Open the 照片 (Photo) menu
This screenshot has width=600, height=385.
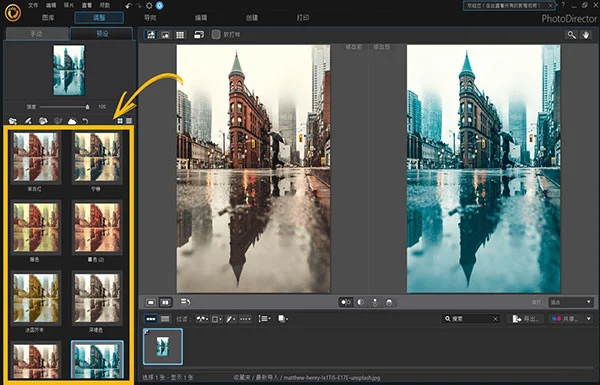tap(69, 5)
